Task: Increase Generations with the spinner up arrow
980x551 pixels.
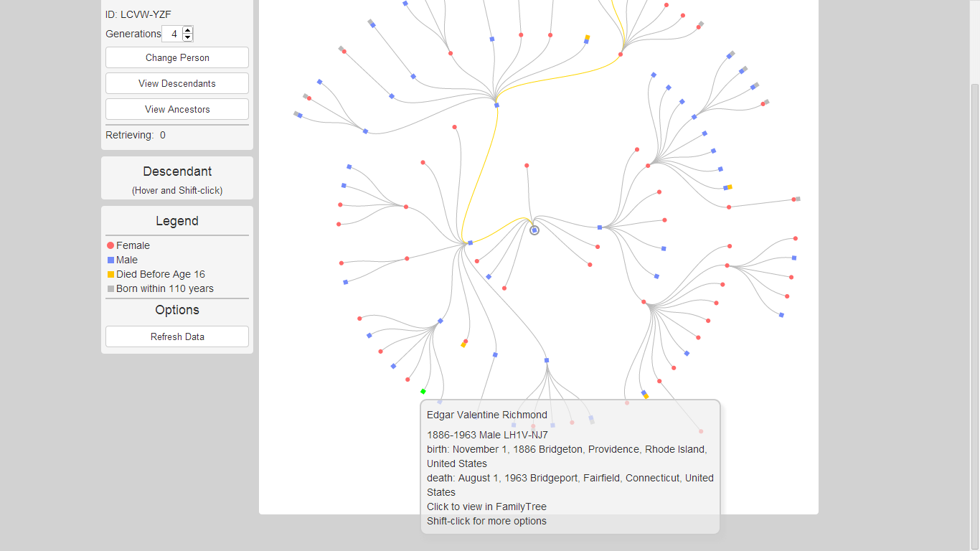Action: 187,29
